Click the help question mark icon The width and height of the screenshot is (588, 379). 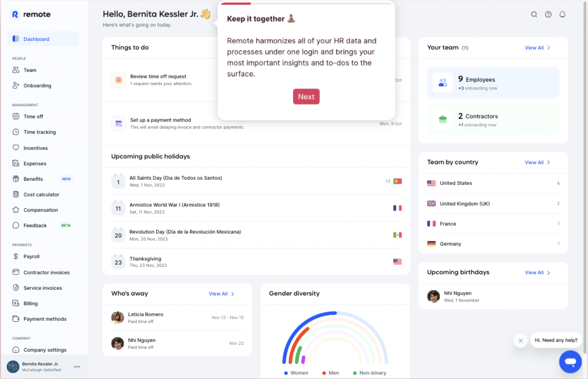click(x=548, y=14)
